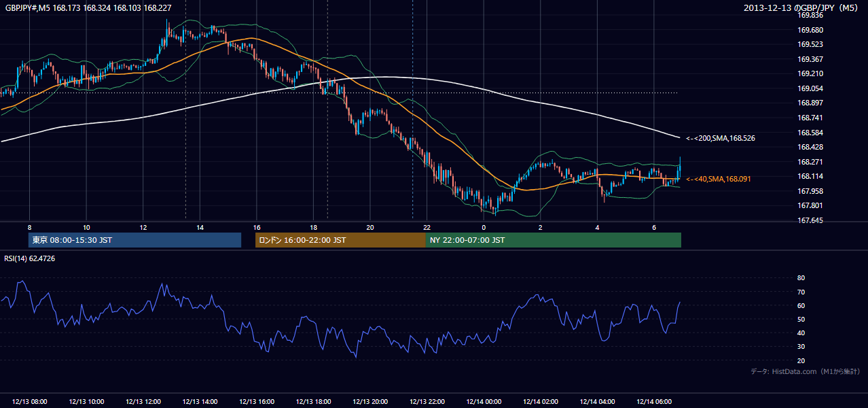The height and width of the screenshot is (408, 868).
Task: Click the hour tick 16 under the price chart
Action: click(257, 227)
